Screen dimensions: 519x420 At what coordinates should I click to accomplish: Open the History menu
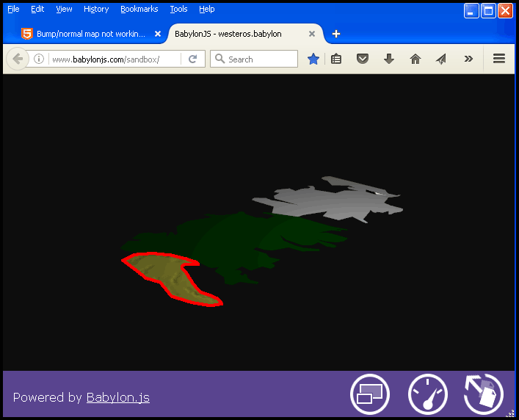[96, 9]
